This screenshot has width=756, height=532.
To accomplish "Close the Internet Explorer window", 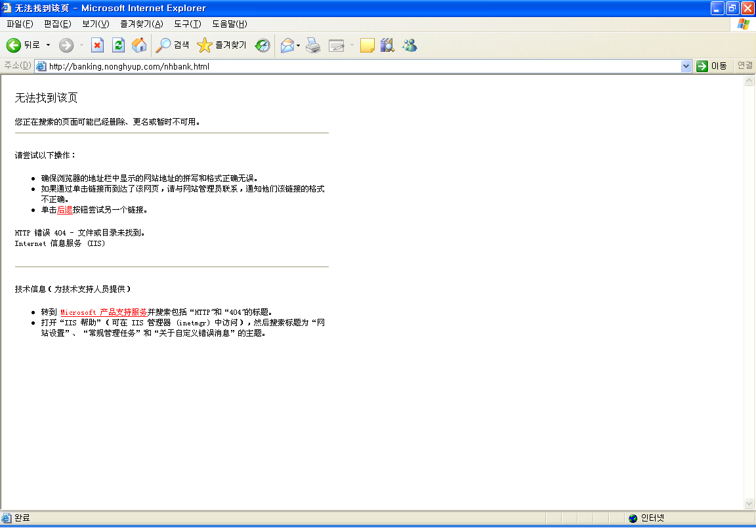I will pyautogui.click(x=748, y=8).
